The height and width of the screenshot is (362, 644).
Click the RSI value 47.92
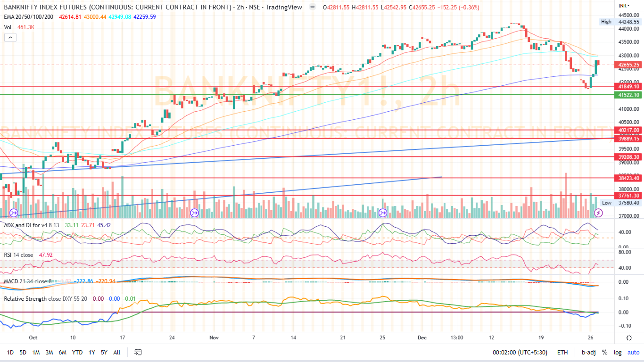[46, 255]
